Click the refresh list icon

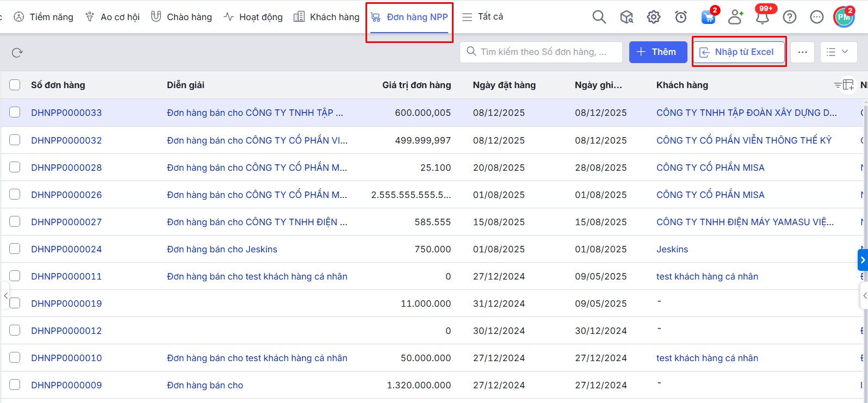click(17, 53)
